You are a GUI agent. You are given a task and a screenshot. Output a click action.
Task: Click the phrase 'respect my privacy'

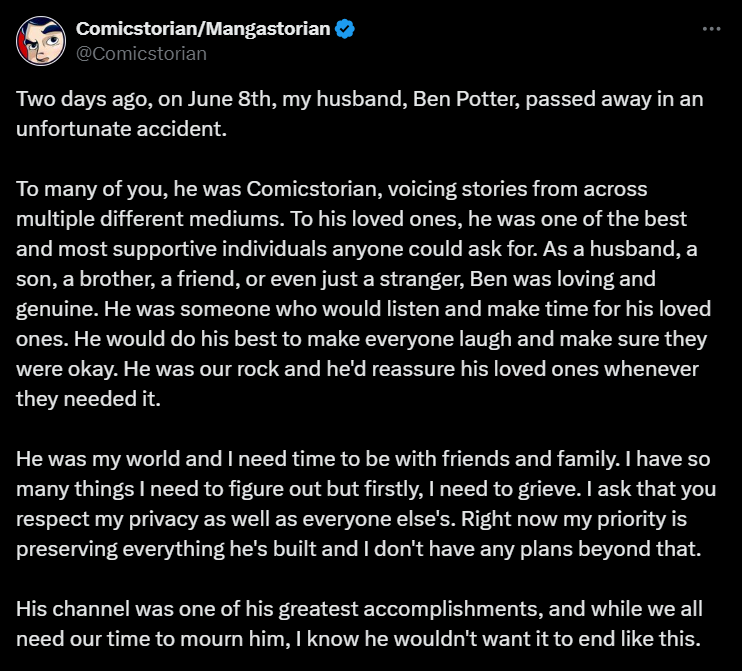107,519
